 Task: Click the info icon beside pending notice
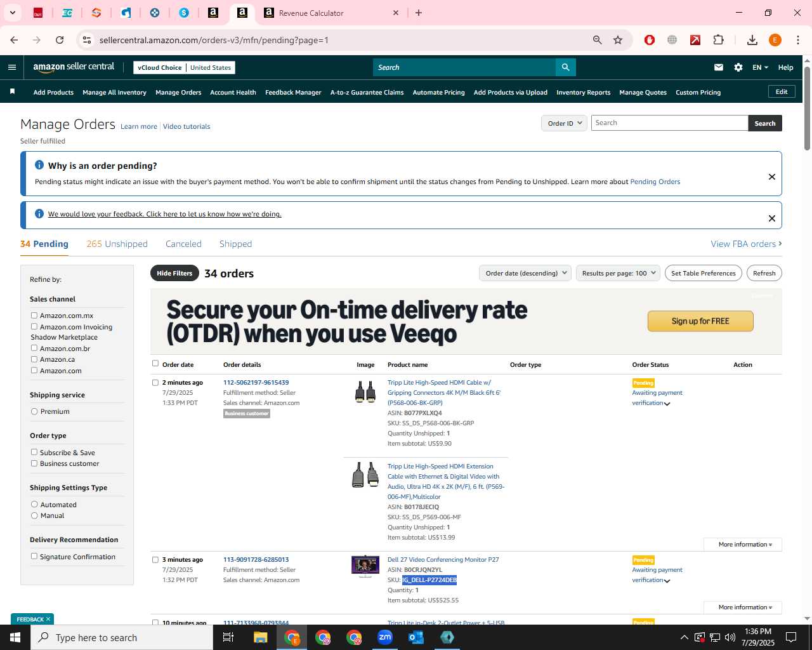39,165
